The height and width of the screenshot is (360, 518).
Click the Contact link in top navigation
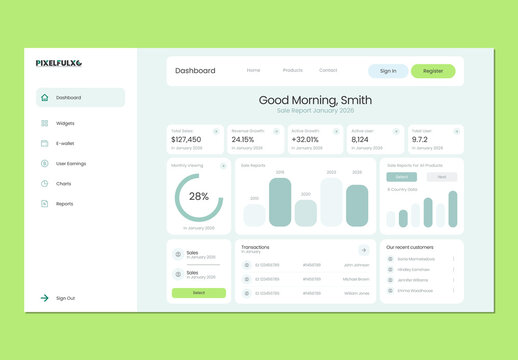pyautogui.click(x=328, y=70)
